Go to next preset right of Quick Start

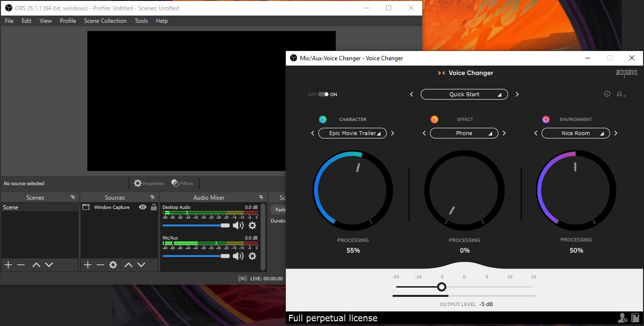click(517, 94)
